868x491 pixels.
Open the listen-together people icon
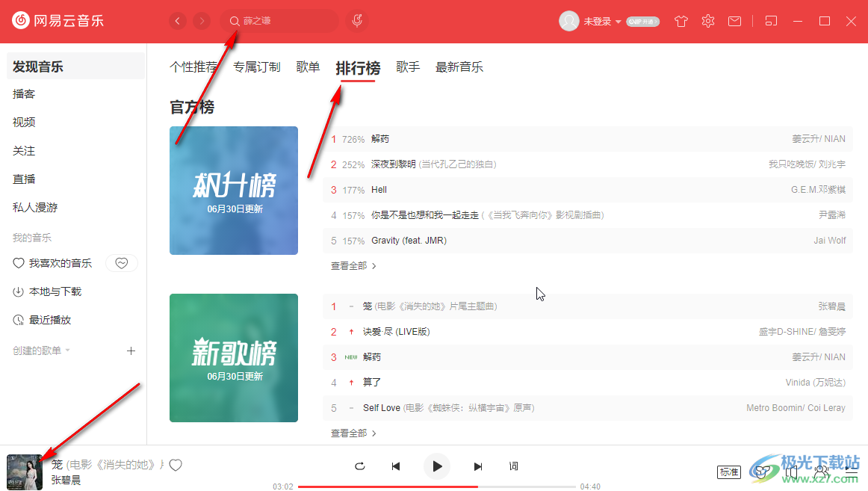(x=822, y=472)
